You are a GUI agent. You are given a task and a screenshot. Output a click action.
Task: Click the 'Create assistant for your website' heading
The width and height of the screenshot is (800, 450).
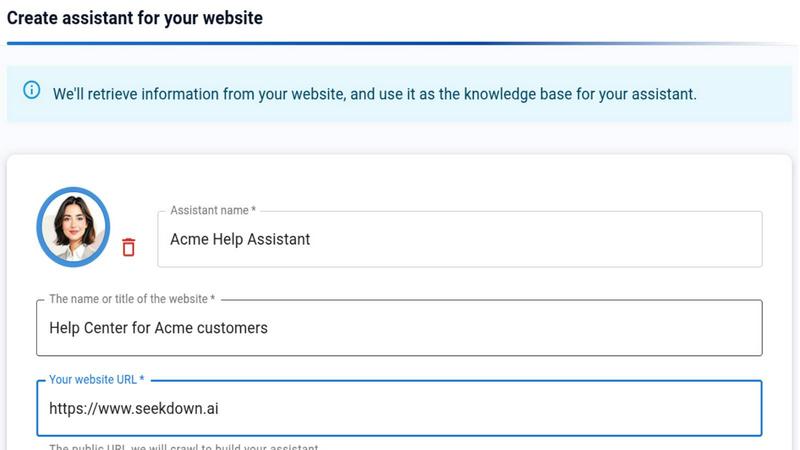point(135,18)
